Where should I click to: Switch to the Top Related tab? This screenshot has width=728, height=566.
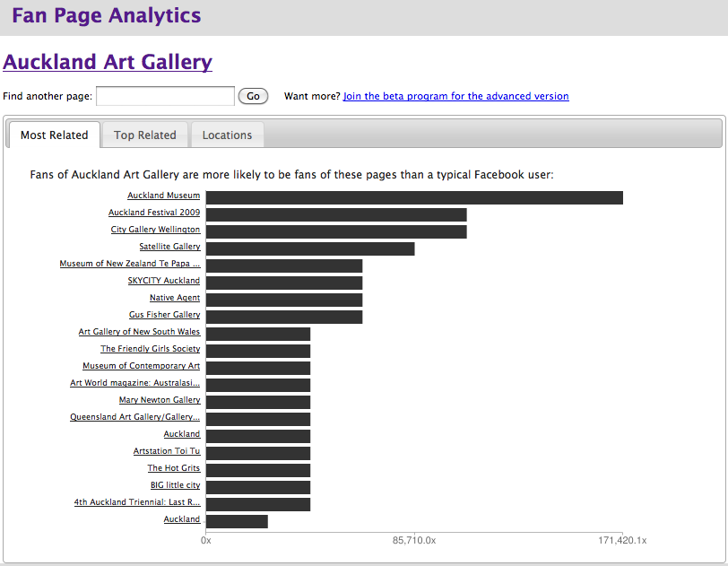pos(144,135)
